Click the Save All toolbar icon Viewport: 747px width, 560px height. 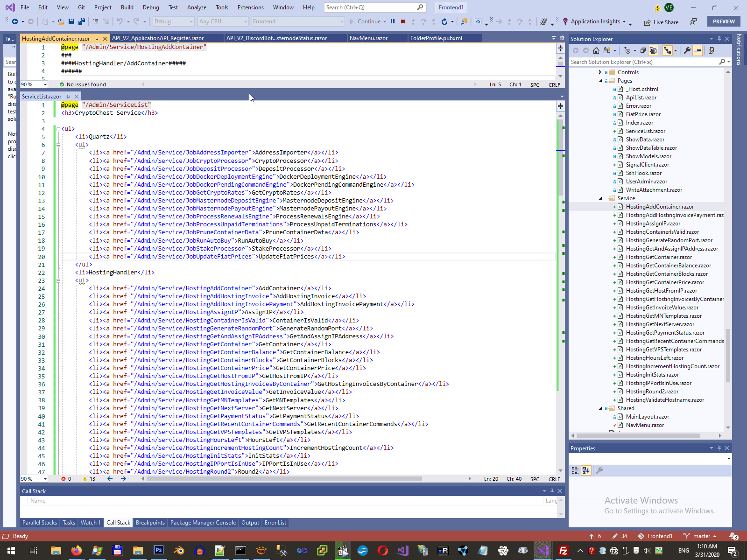coord(81,21)
